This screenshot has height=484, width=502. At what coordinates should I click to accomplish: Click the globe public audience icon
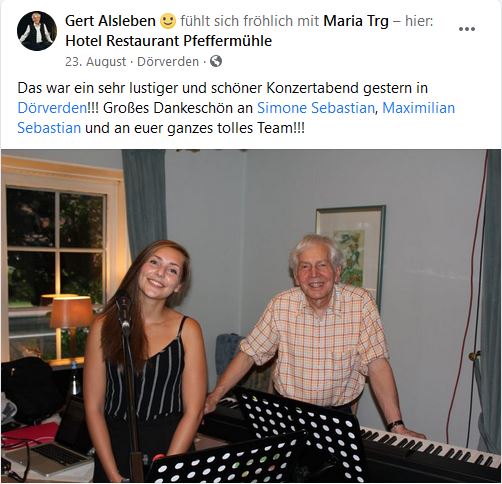[216, 61]
